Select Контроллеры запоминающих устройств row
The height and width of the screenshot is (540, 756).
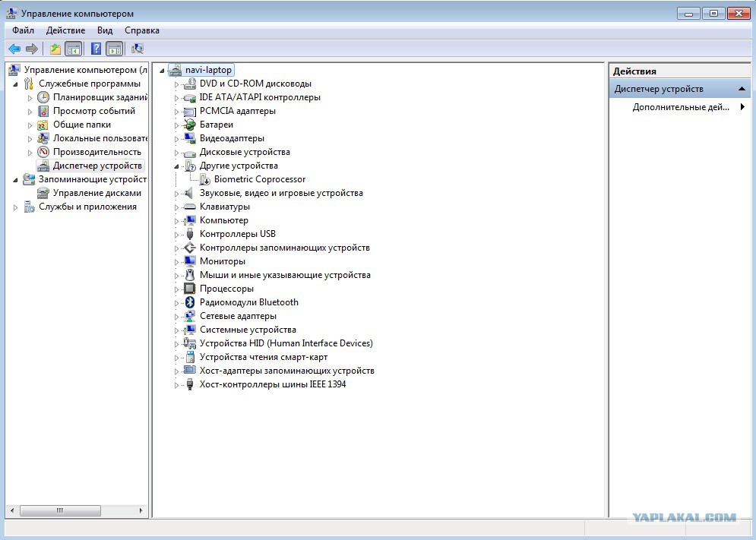tap(284, 248)
